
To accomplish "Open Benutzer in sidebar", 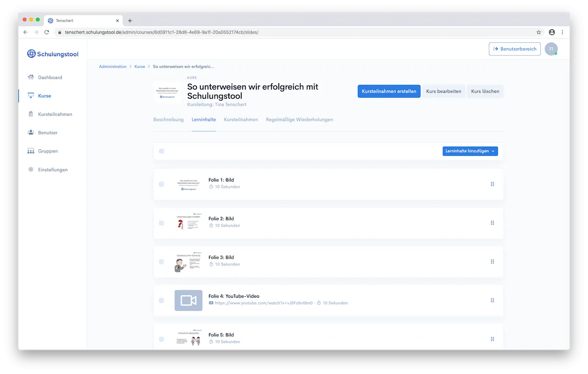I will coord(48,132).
